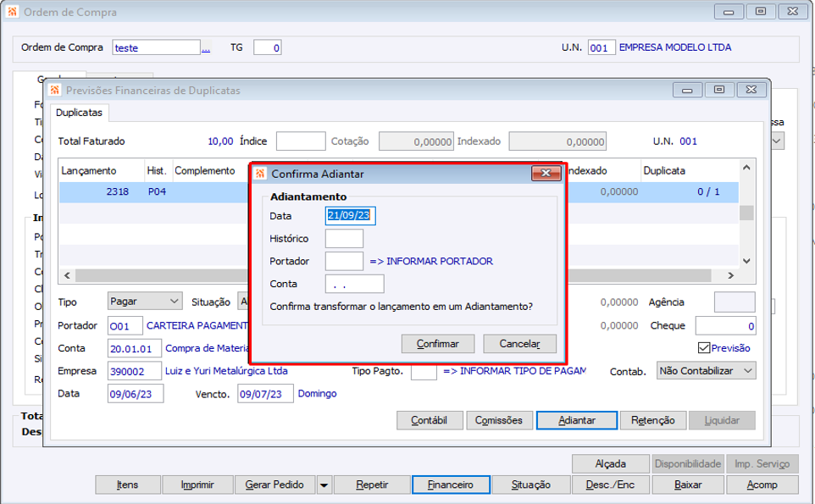Click the TG field
The width and height of the screenshot is (815, 504).
click(x=267, y=47)
